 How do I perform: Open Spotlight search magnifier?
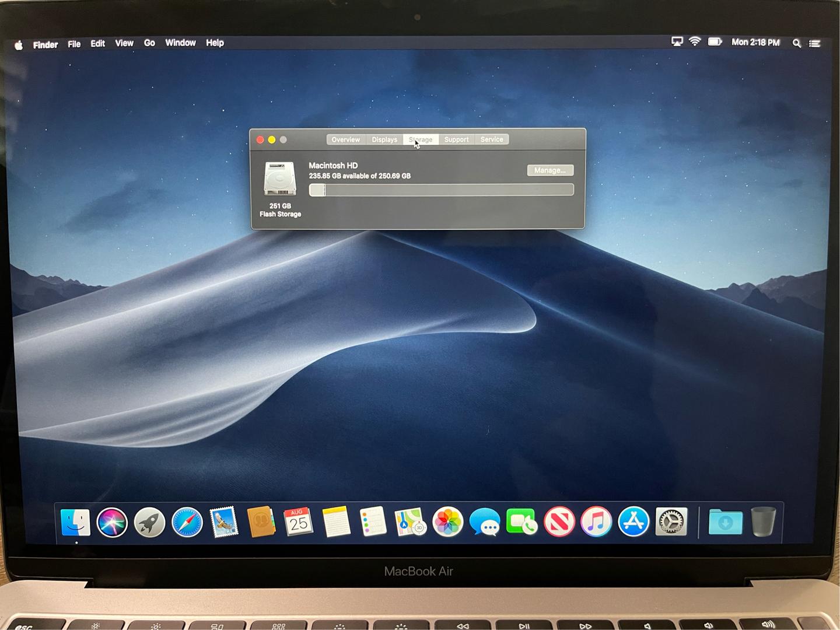[x=797, y=43]
